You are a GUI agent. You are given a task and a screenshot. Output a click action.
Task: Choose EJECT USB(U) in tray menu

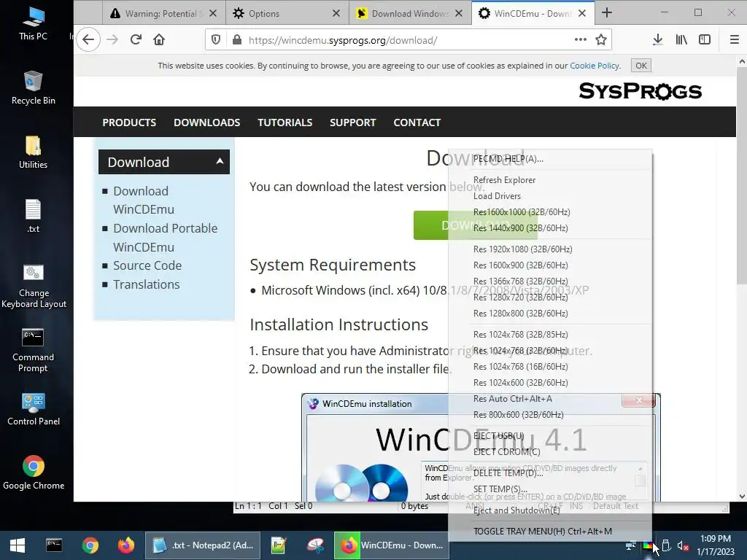(550, 436)
